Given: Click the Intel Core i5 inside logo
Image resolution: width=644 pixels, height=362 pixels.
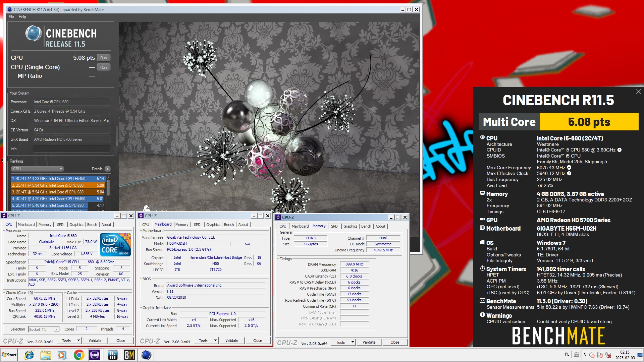Looking at the screenshot, I should pos(115,245).
